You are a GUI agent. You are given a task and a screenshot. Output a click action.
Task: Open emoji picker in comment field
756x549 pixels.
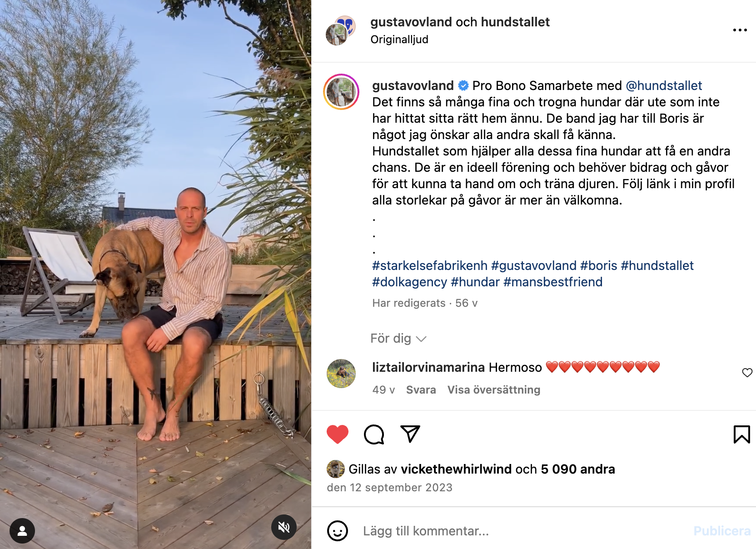338,531
